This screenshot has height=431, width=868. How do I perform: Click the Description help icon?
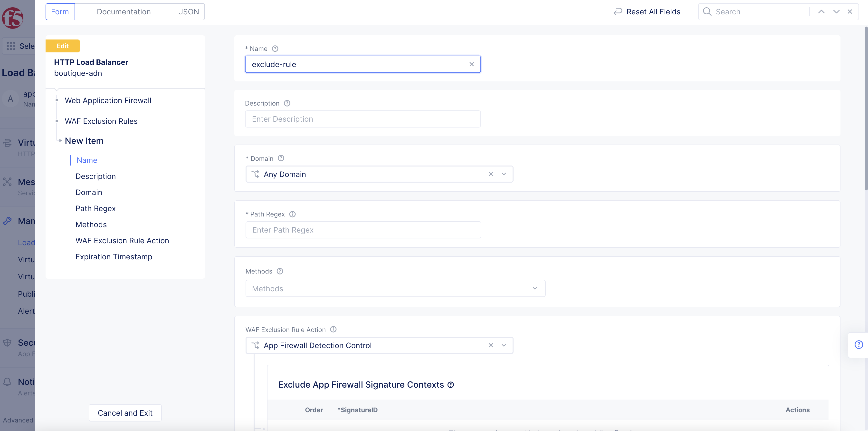point(287,103)
